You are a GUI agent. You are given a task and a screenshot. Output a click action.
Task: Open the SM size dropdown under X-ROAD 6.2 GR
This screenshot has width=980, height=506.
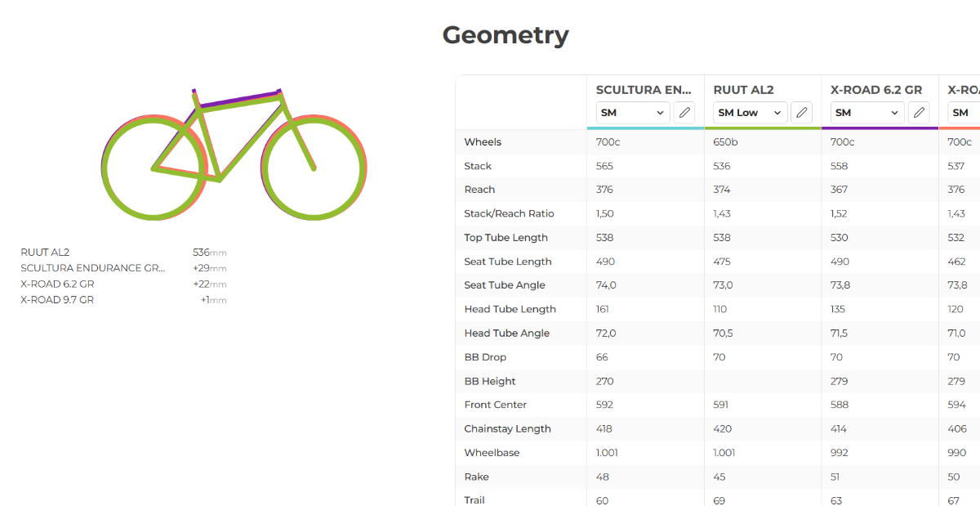868,113
